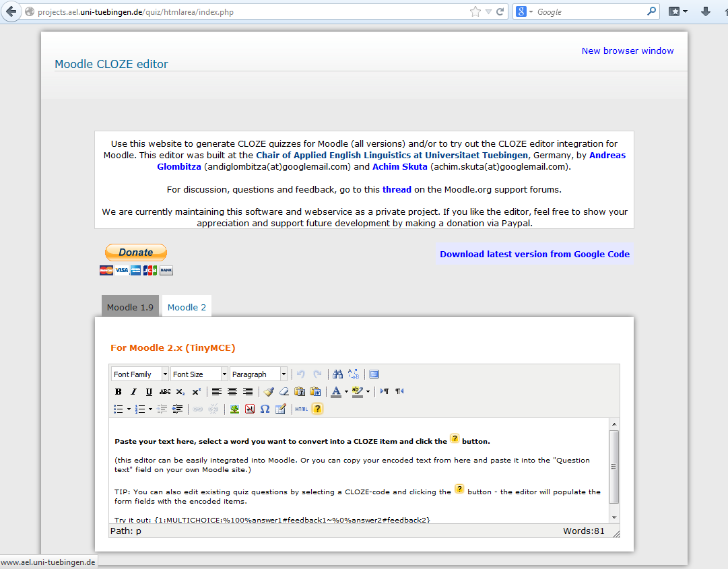This screenshot has width=728, height=569.
Task: Toggle bold formatting in the editor
Action: [119, 391]
